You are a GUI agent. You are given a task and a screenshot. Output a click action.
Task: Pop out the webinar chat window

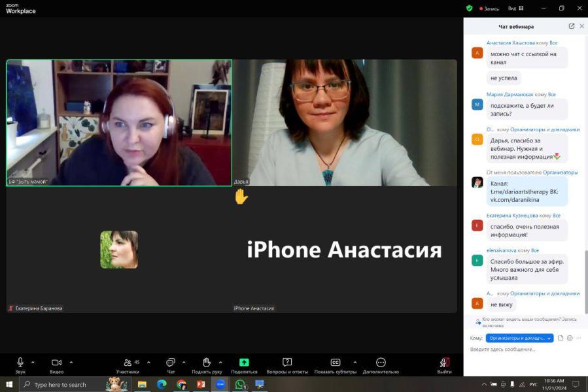tap(571, 26)
